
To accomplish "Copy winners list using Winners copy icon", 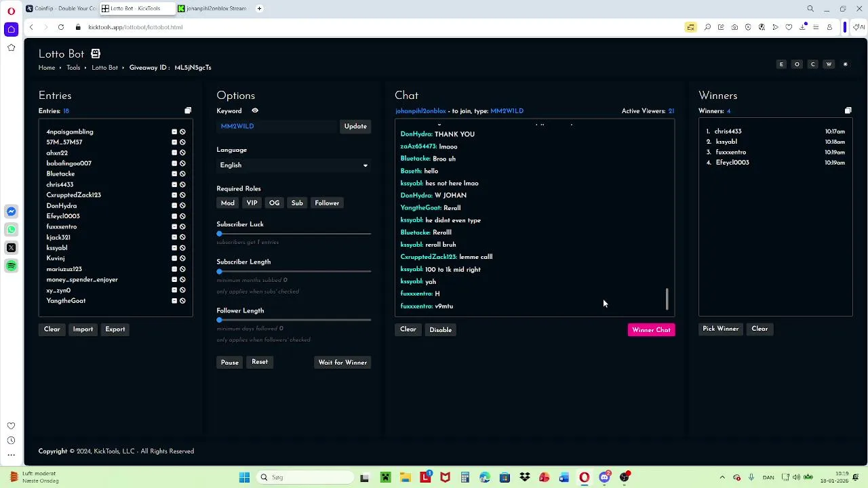I will click(x=848, y=110).
